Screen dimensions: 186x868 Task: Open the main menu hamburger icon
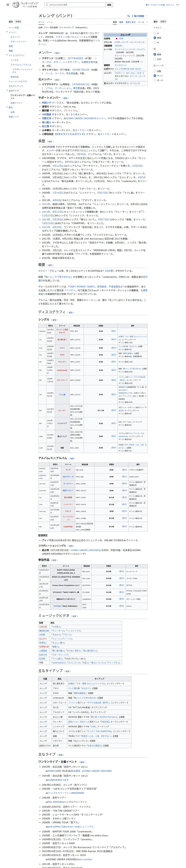(x=8, y=5)
